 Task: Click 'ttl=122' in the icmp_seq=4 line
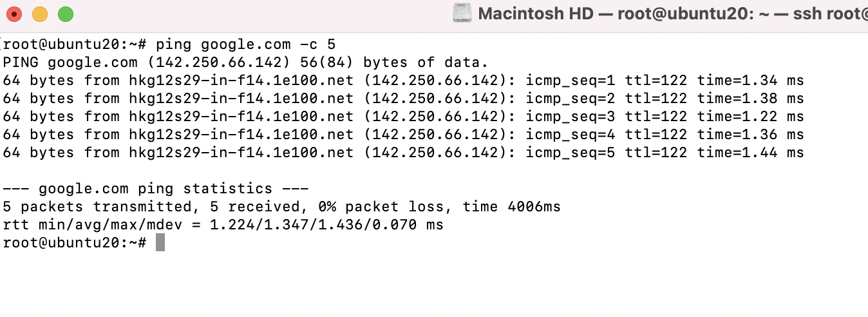point(656,135)
